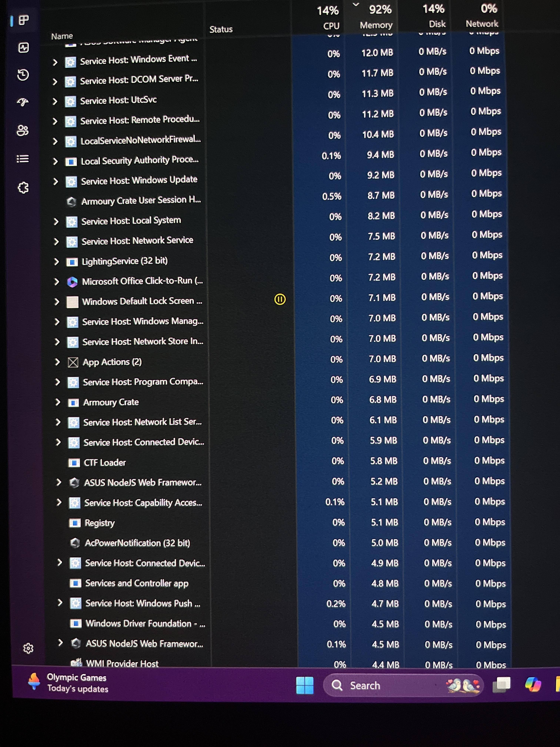The image size is (560, 747).
Task: Expand the Armoury Crate process
Action: 58,402
